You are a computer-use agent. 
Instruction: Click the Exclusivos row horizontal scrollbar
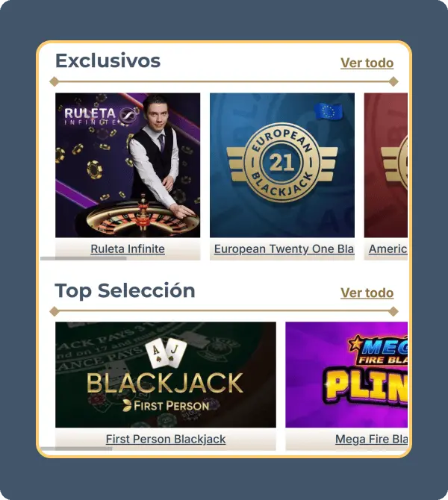tap(84, 258)
